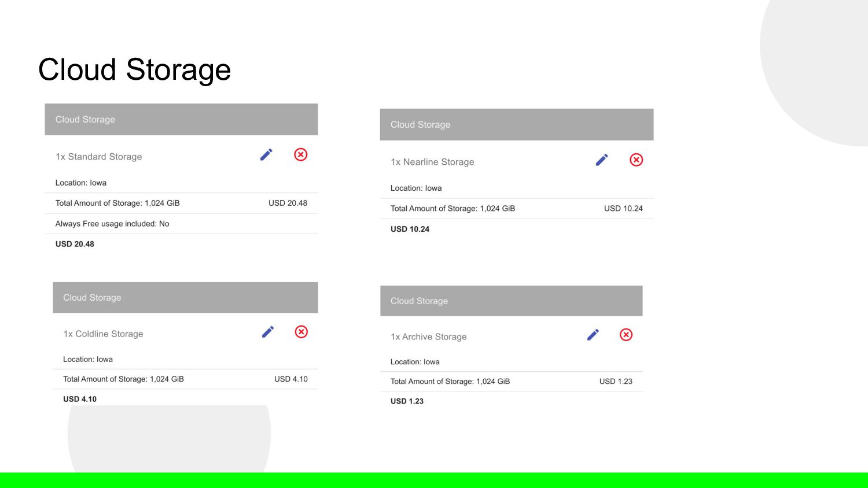868x488 pixels.
Task: Click the bold 'USD 1.23' total
Action: pos(407,401)
